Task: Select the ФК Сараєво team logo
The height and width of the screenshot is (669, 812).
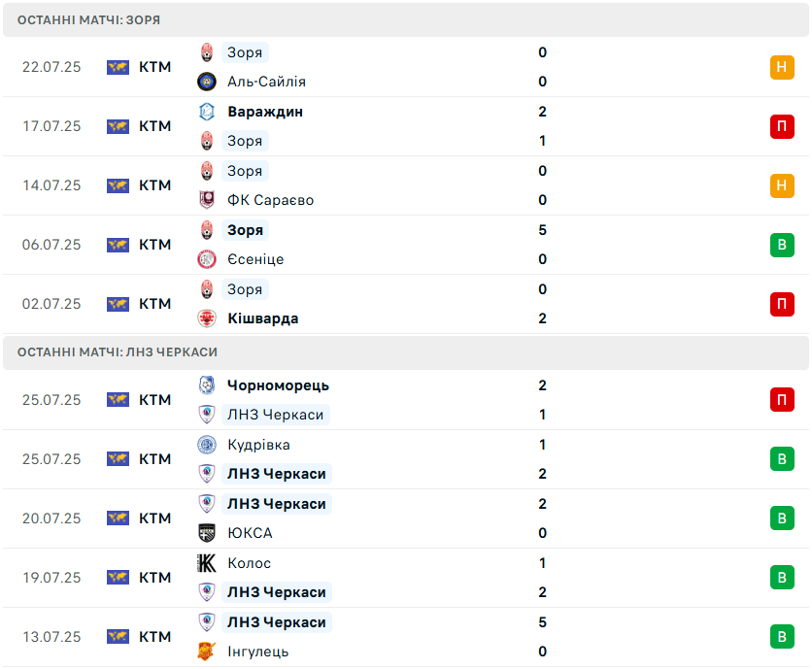Action: 206,200
